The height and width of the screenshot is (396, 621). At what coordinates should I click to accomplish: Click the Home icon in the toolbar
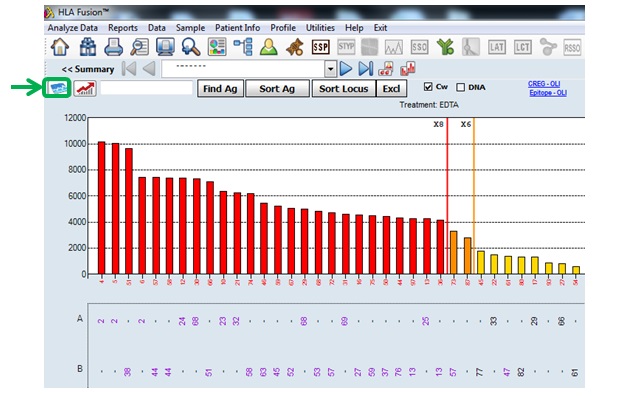(60, 47)
